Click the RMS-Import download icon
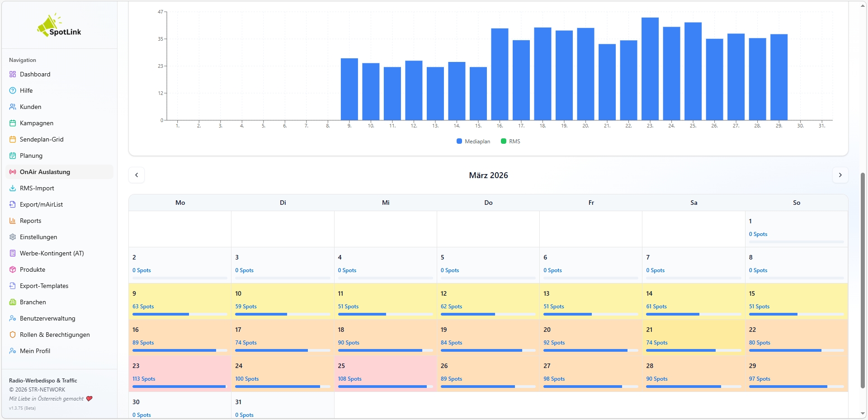This screenshot has width=868, height=420. tap(13, 188)
